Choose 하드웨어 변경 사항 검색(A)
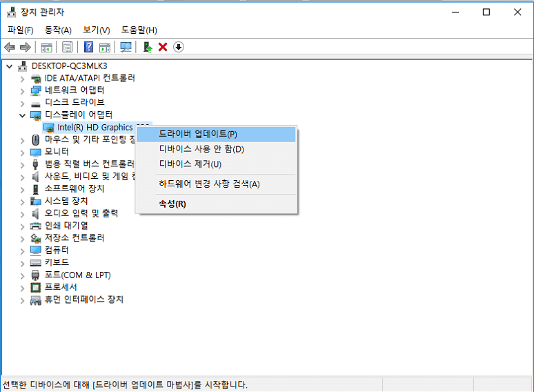534x392 pixels. pyautogui.click(x=216, y=184)
